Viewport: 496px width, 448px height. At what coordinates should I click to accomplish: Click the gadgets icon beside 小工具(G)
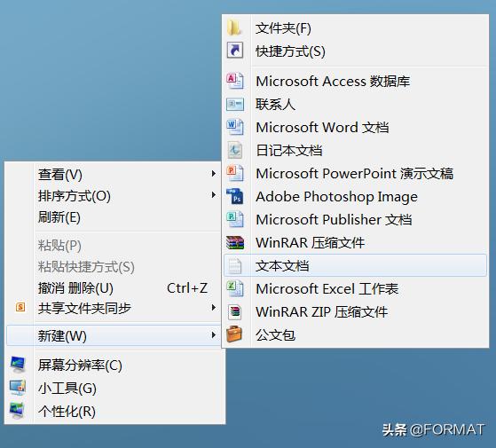18,388
